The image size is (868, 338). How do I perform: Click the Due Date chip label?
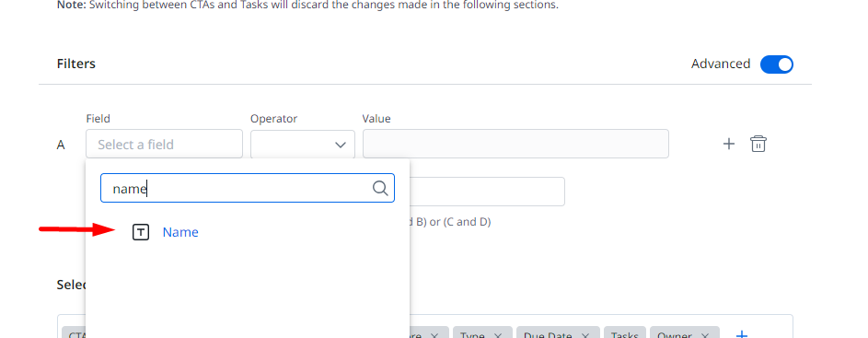[x=548, y=334]
